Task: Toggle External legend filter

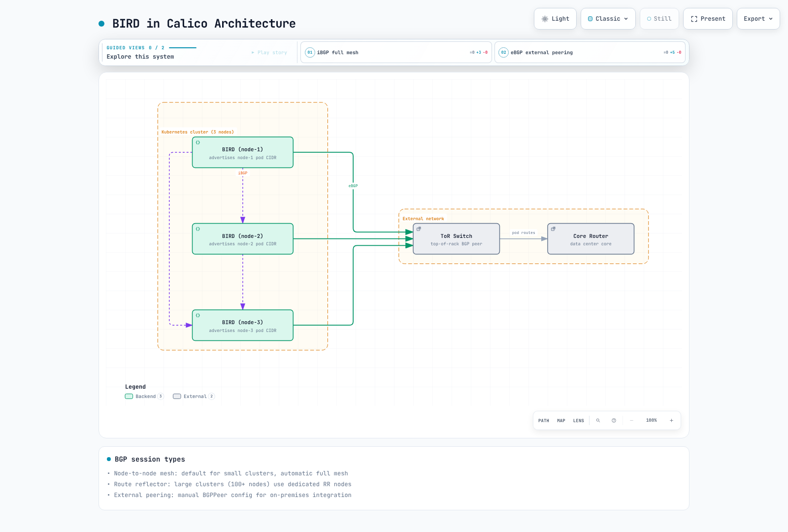Action: click(194, 396)
